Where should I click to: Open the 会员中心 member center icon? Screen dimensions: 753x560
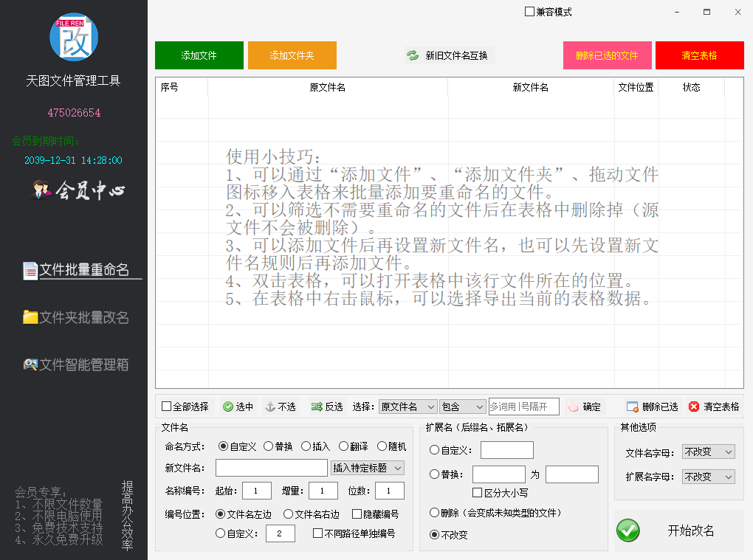(41, 190)
